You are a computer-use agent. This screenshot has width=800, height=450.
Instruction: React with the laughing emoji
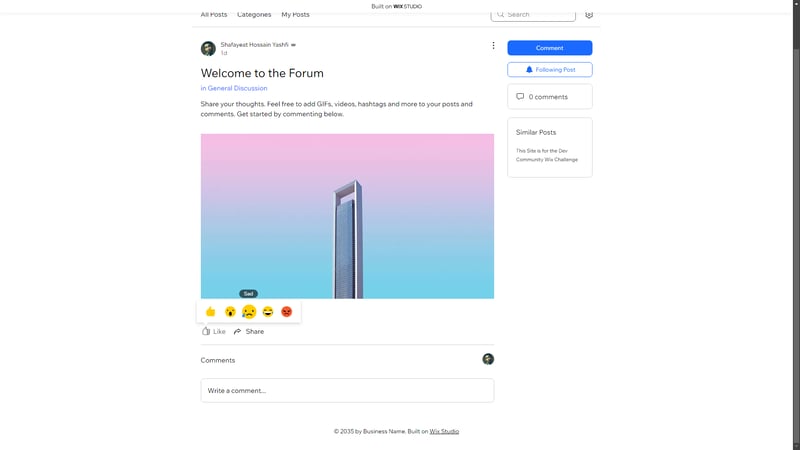coord(268,312)
